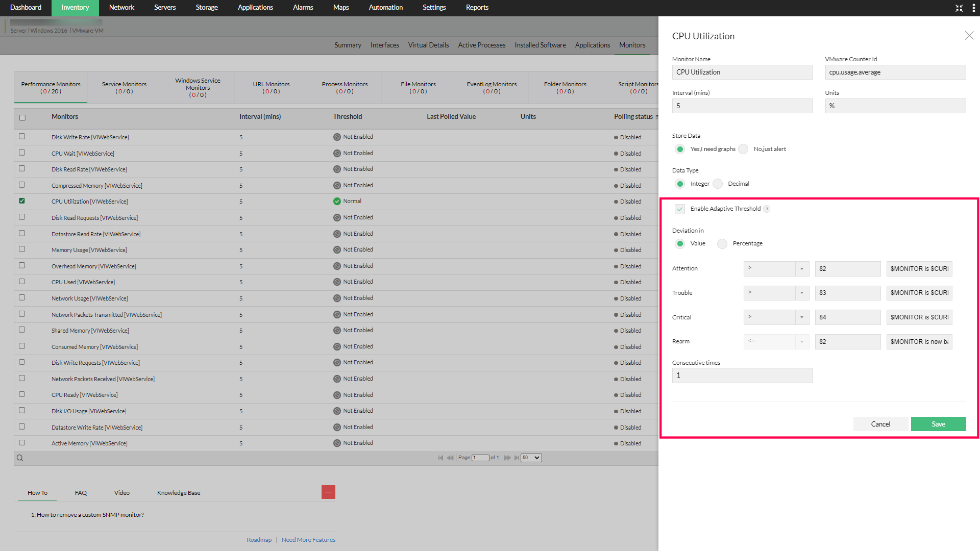Click the help icon beside Enable Adaptive Threshold
The image size is (980, 551).
[x=767, y=209]
